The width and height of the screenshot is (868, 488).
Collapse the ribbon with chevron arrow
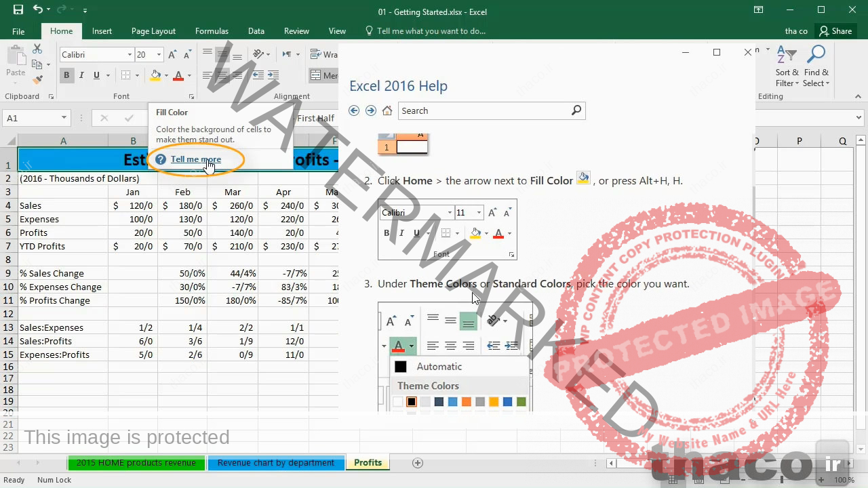coord(858,97)
